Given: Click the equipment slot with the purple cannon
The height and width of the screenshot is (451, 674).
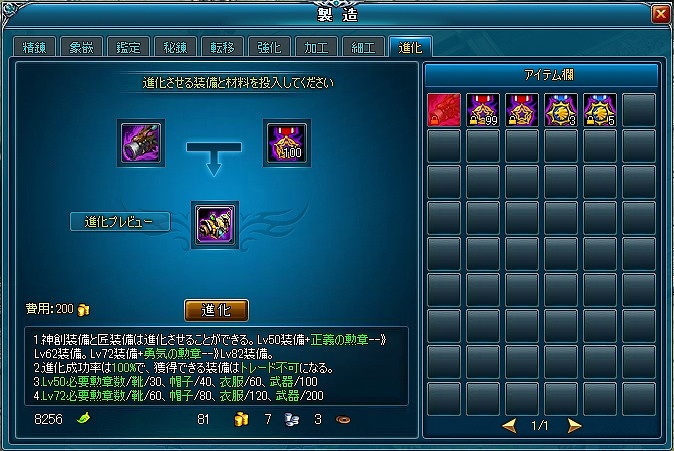Looking at the screenshot, I should pos(141,143).
